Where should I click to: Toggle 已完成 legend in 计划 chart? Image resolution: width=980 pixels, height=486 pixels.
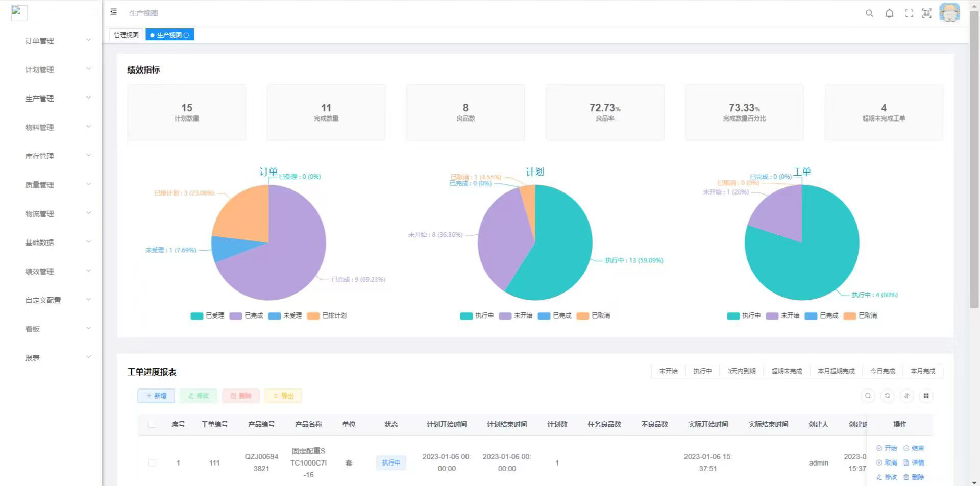[554, 315]
